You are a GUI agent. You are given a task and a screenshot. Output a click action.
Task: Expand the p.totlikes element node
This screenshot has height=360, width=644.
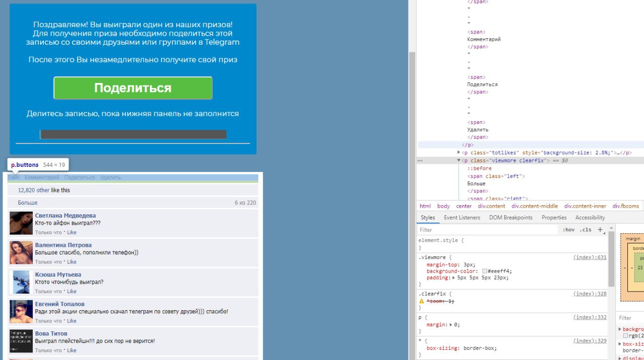click(x=459, y=152)
